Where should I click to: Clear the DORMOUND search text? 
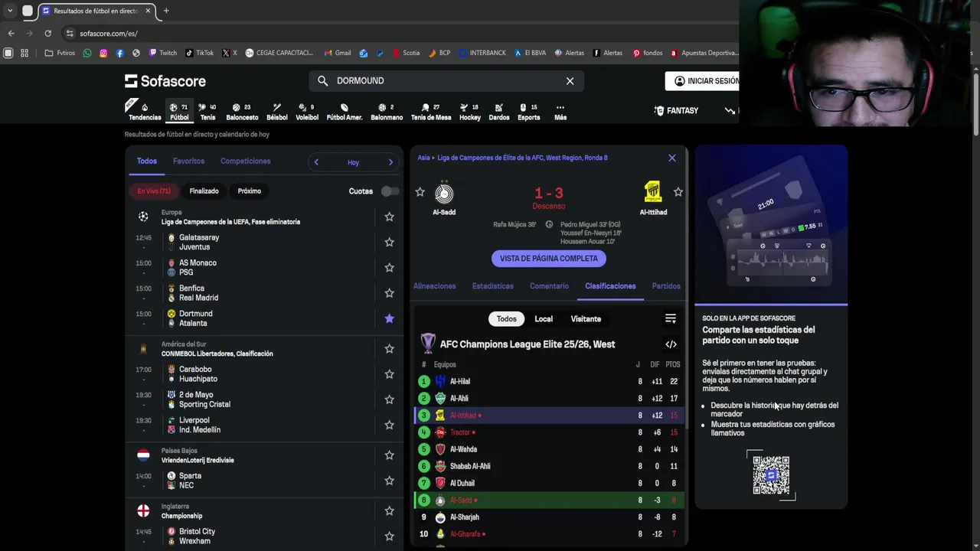tap(570, 81)
